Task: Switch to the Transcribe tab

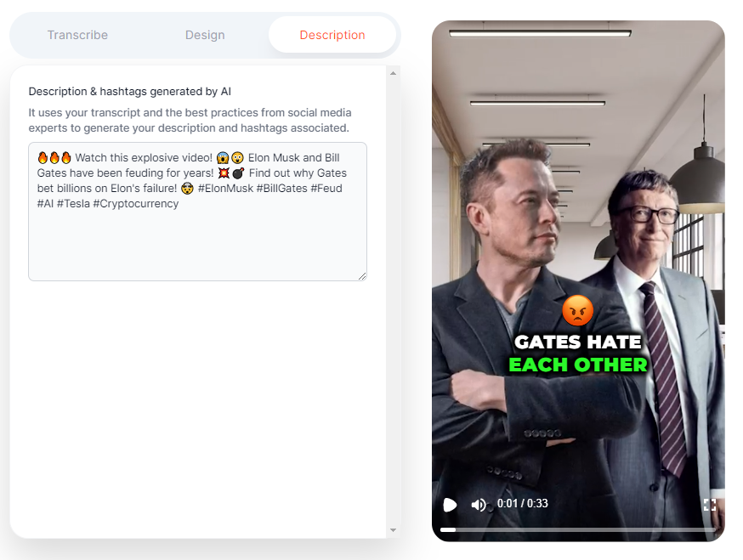Action: point(77,35)
